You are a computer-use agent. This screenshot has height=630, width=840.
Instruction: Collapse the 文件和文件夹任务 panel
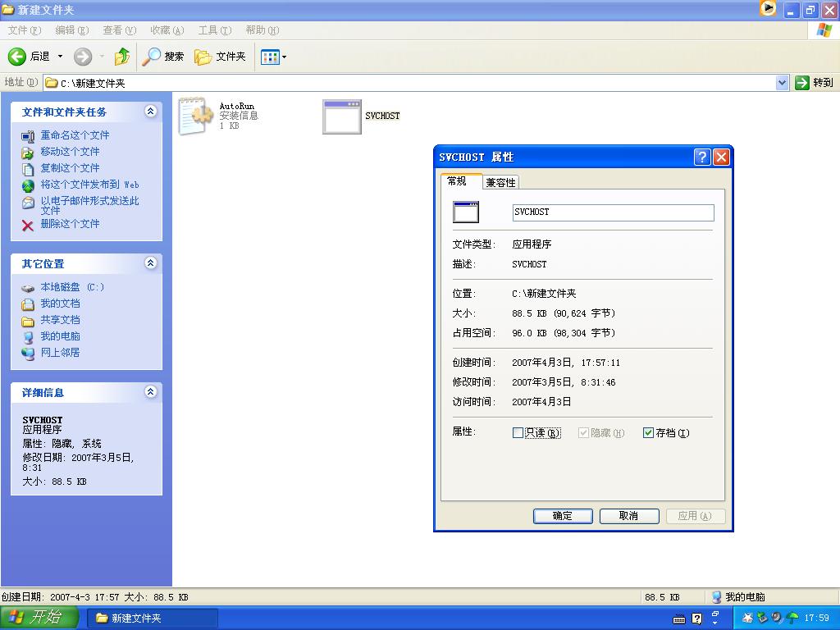click(151, 111)
